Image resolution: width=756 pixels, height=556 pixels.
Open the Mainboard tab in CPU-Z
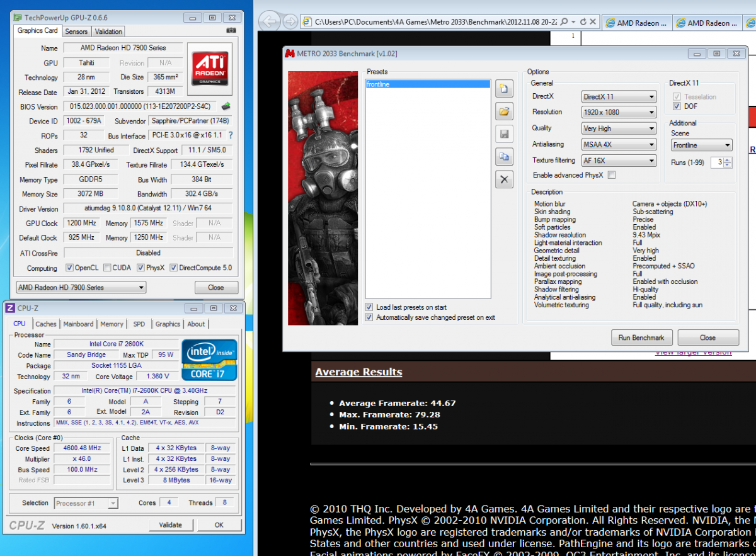pyautogui.click(x=78, y=324)
